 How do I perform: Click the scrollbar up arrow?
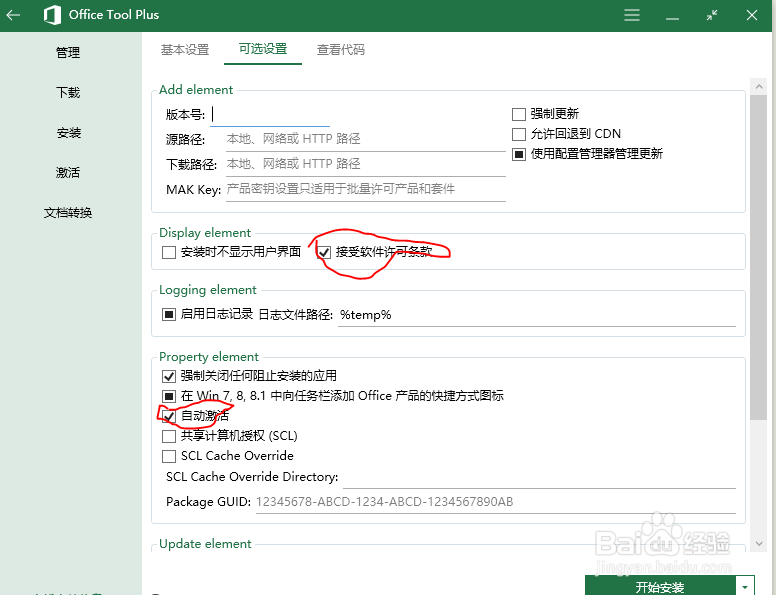tap(759, 87)
